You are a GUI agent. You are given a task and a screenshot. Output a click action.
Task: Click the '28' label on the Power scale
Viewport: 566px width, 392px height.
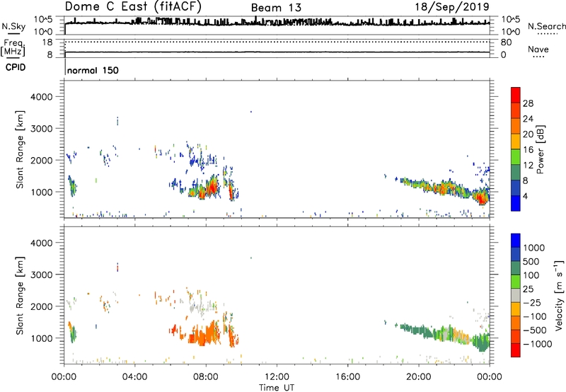pos(528,103)
